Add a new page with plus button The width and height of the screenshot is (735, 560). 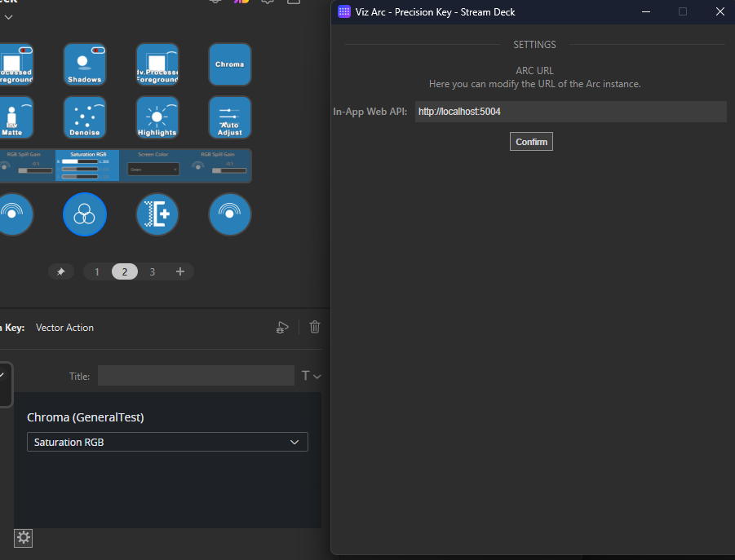coord(180,271)
